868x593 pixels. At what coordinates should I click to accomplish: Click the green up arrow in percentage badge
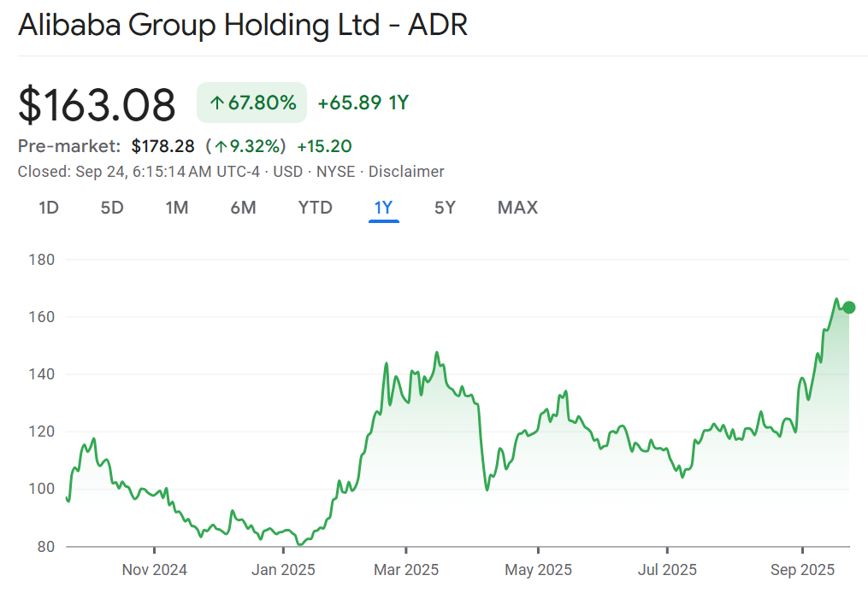[217, 103]
